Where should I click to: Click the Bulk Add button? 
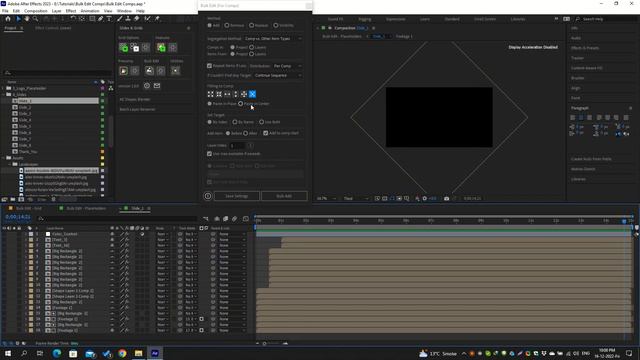point(284,196)
